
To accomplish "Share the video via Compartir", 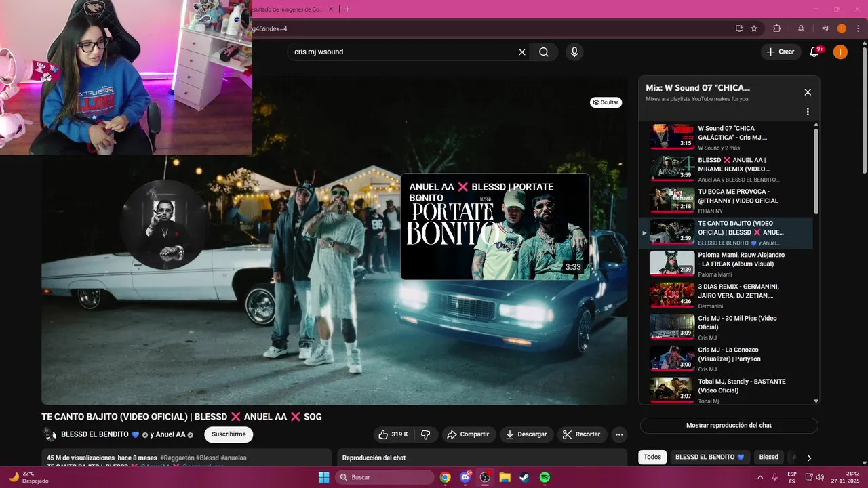I will [469, 434].
